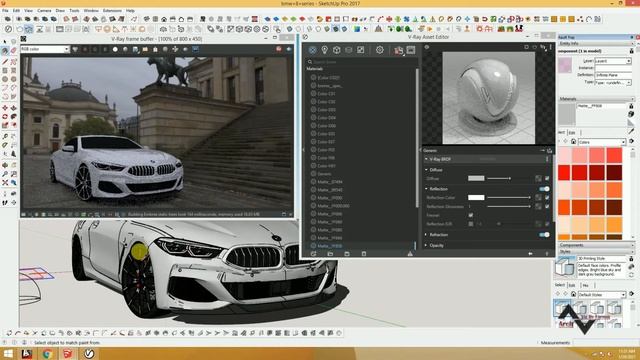The height and width of the screenshot is (360, 640).
Task: Purge unused materials broom icon
Action: (410, 253)
